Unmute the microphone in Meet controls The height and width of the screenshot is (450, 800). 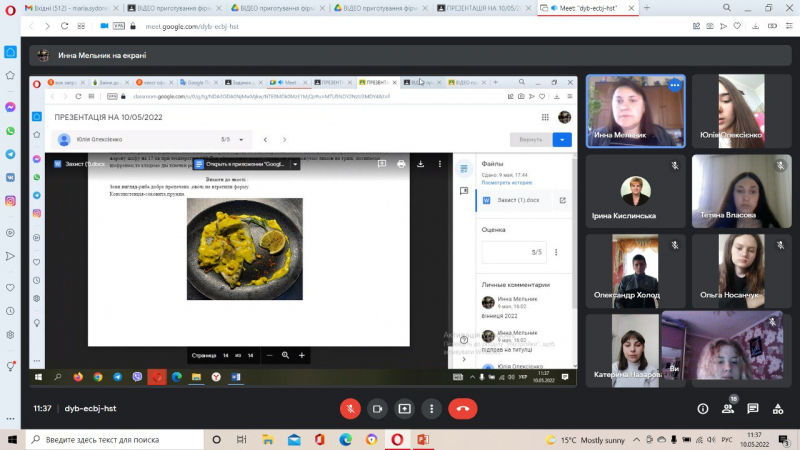(x=350, y=409)
